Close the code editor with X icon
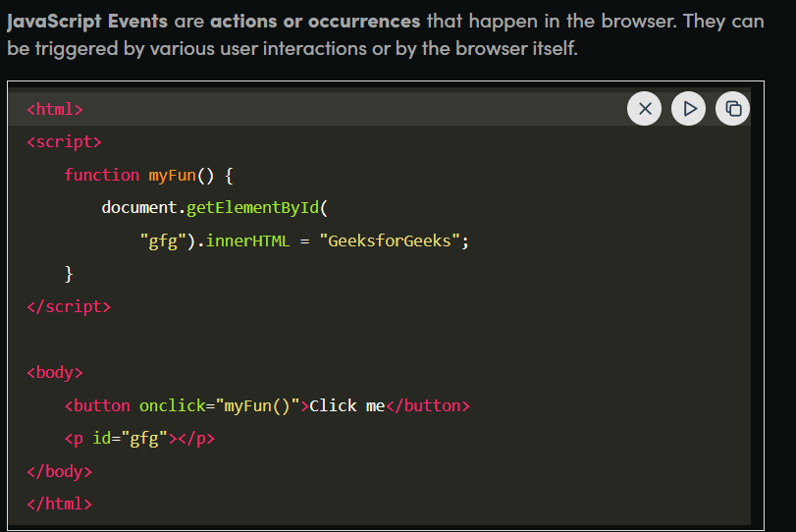The height and width of the screenshot is (532, 796). (644, 109)
